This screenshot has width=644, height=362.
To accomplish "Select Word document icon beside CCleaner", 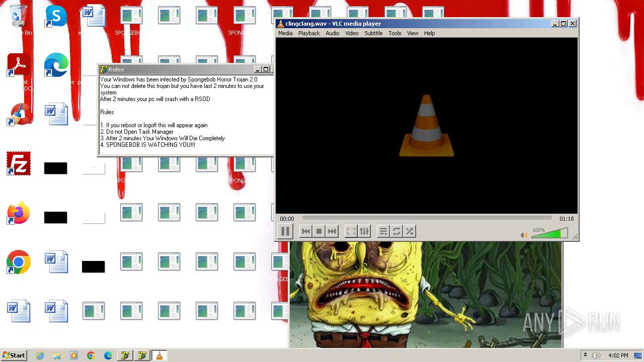I will pos(56,114).
